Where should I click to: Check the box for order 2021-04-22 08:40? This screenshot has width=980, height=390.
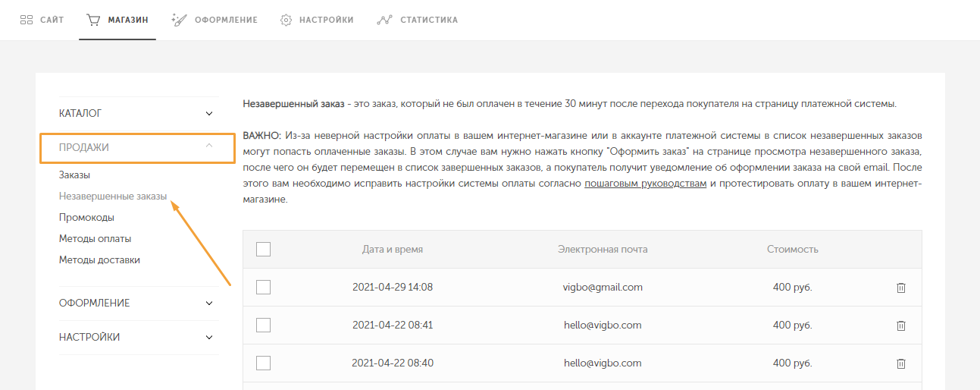click(x=264, y=363)
